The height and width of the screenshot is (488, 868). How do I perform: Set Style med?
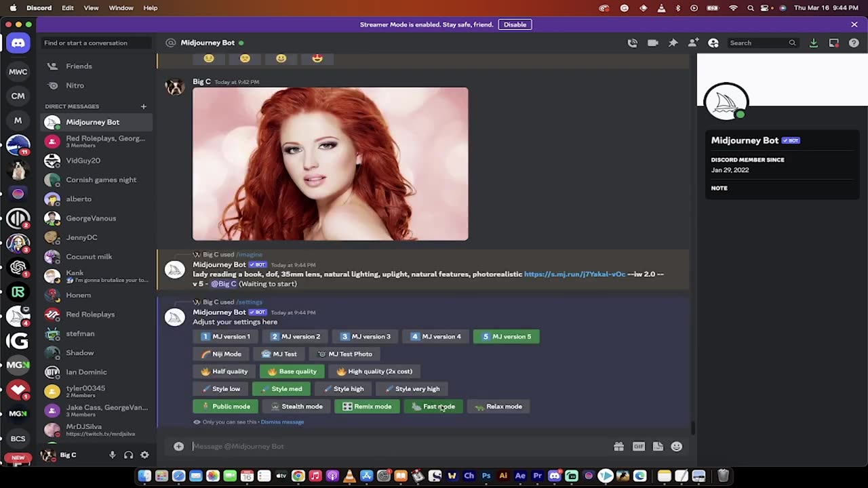pyautogui.click(x=281, y=389)
